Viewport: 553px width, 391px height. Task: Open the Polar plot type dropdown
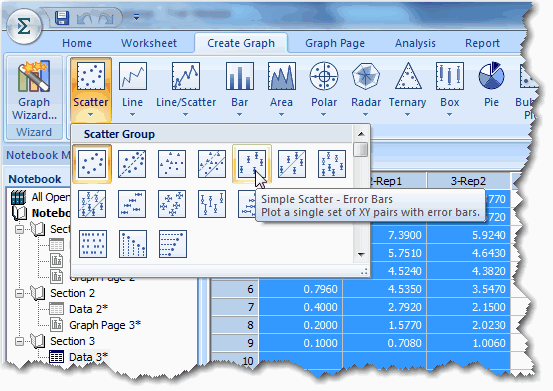click(324, 90)
